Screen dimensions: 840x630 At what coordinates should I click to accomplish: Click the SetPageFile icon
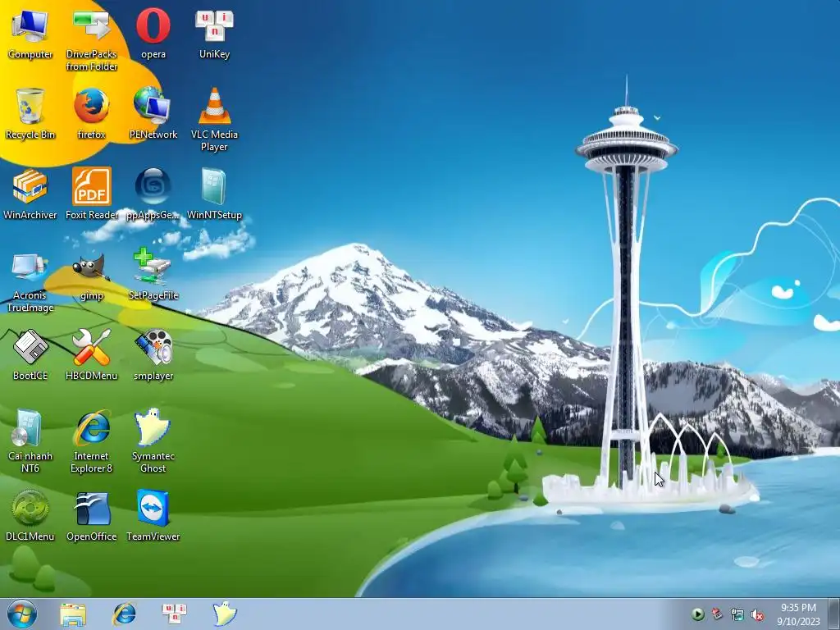coord(153,274)
